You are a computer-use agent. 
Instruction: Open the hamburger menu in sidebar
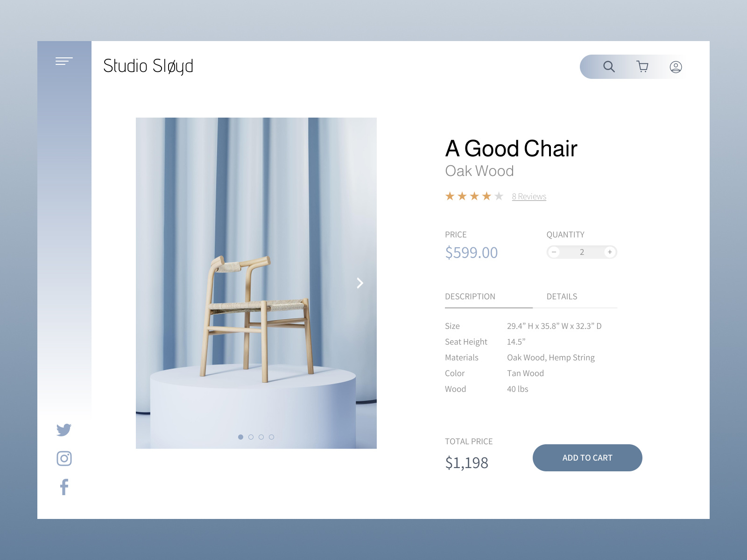click(64, 61)
